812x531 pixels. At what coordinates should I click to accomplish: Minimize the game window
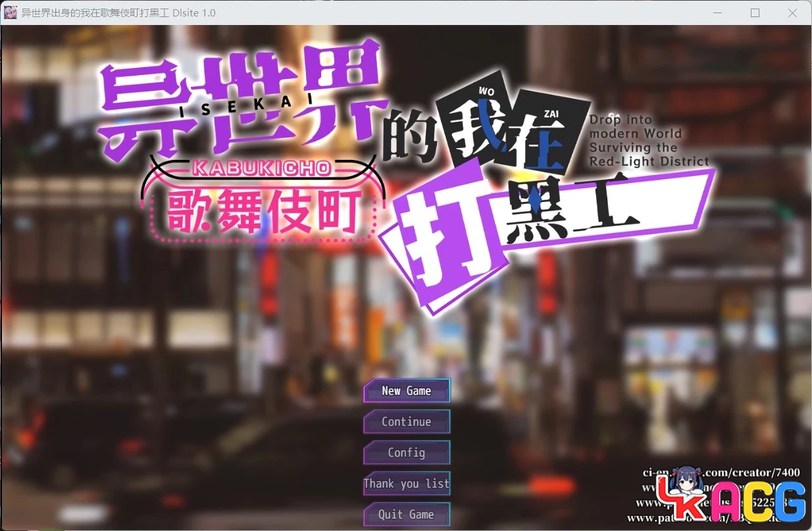(717, 13)
